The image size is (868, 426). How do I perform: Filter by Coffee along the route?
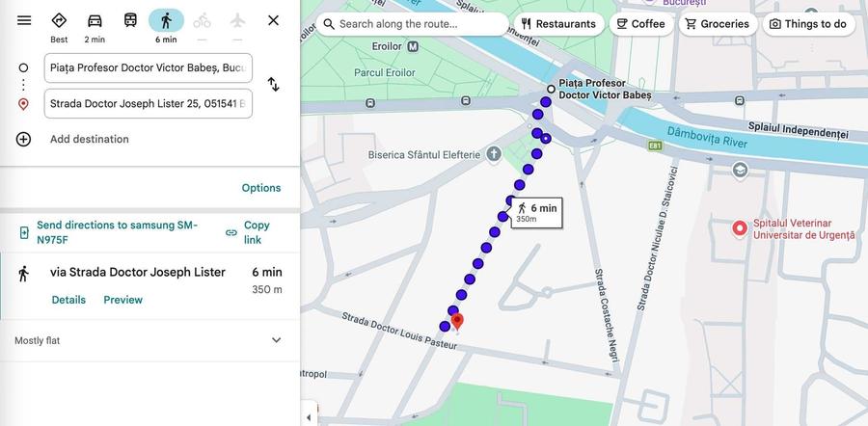641,24
